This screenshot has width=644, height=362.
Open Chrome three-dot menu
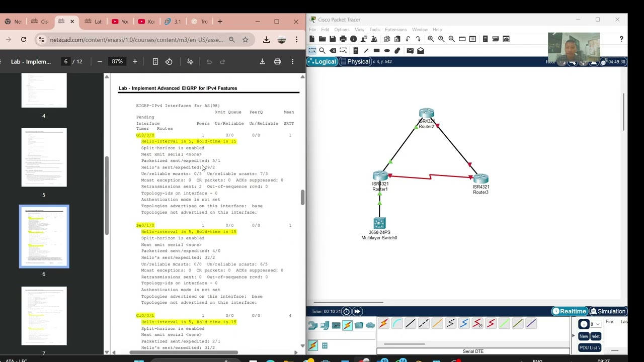coord(296,40)
